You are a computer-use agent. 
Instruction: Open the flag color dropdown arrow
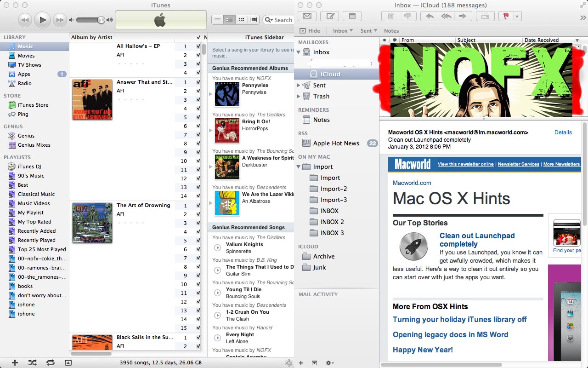coord(518,17)
